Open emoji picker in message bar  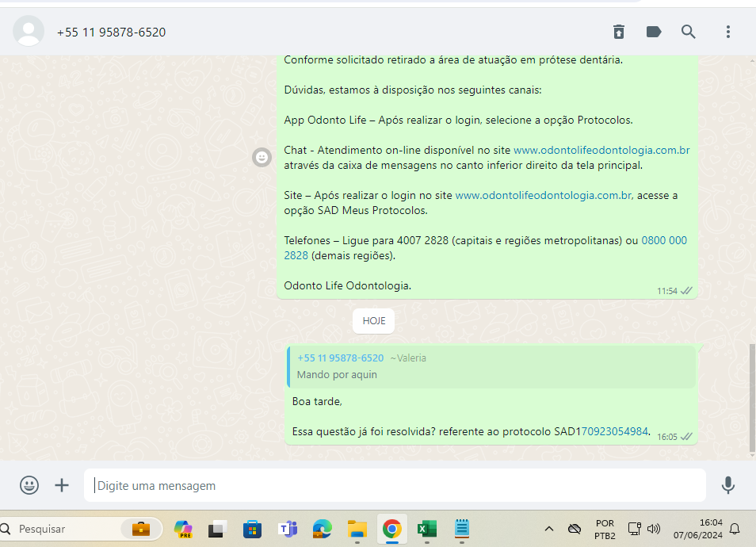tap(29, 485)
